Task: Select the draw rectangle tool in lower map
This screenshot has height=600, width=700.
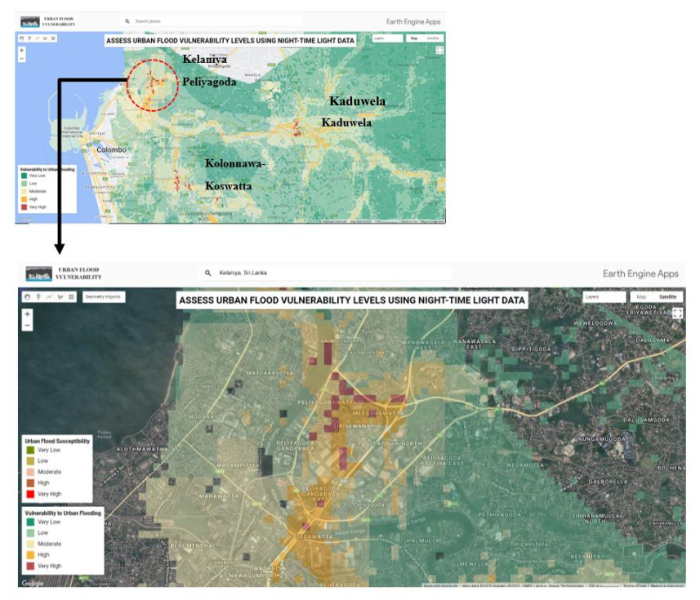Action: pyautogui.click(x=70, y=297)
